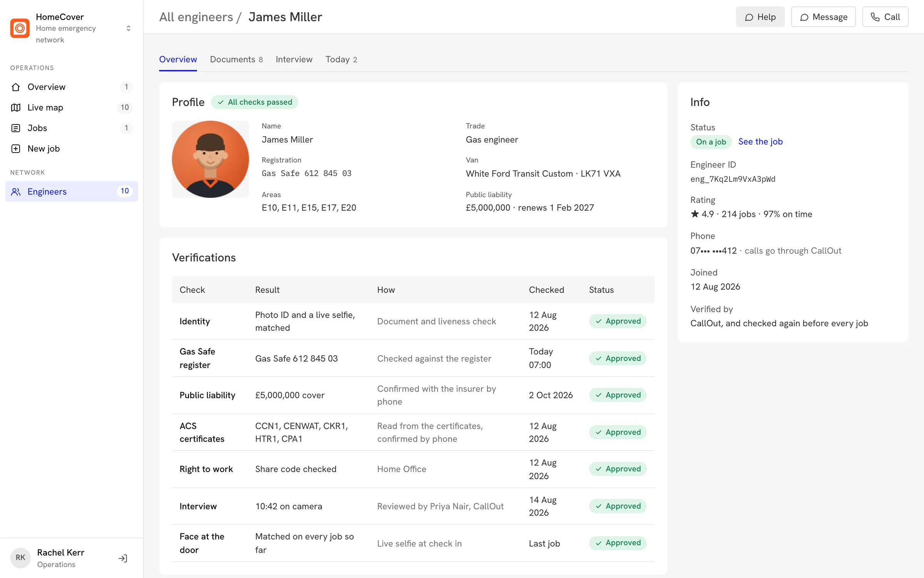
Task: Click the registration Gas Safe 612 845 03 in Profile
Action: tap(306, 173)
